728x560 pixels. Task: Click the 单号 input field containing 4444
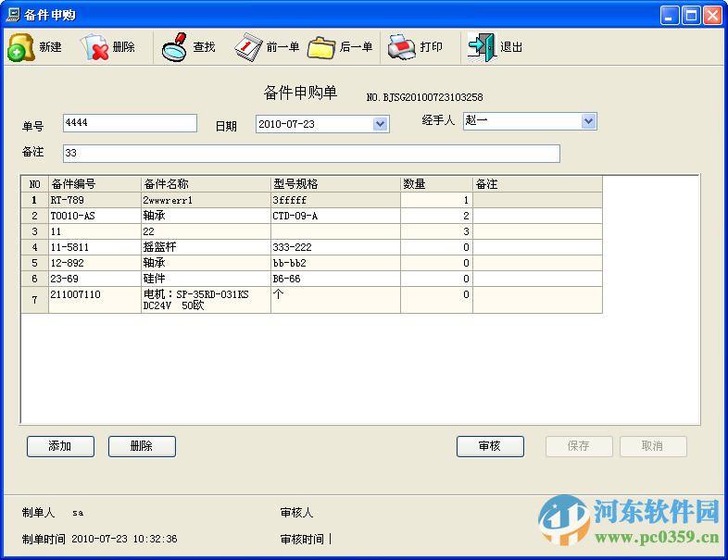[130, 123]
